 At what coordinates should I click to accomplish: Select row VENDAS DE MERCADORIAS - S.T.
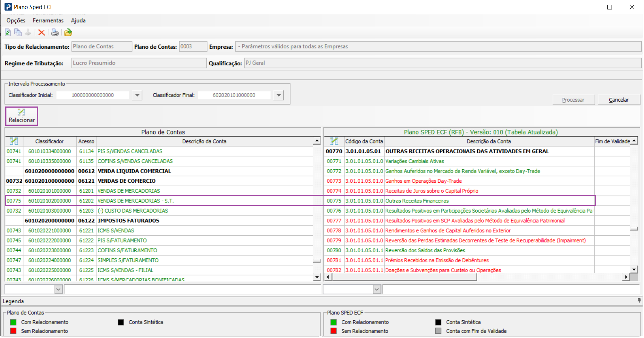[x=135, y=201]
